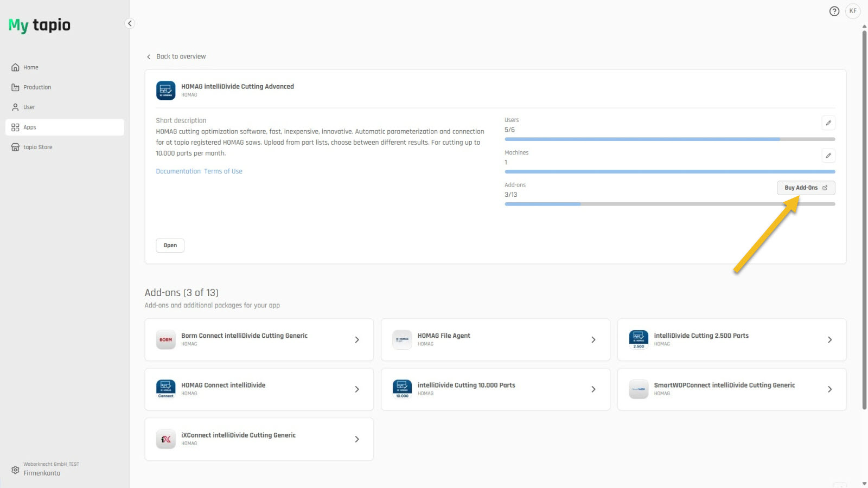Open the Production sidebar item
868x488 pixels.
point(37,87)
